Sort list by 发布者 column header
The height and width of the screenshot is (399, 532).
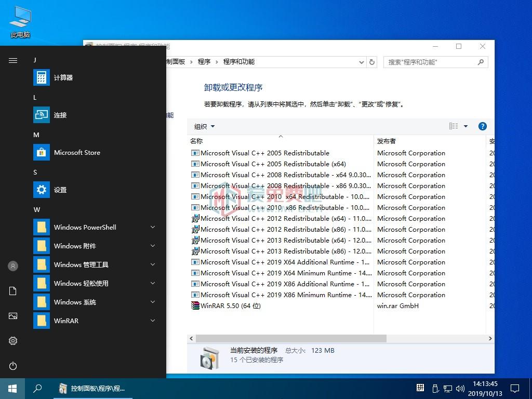(x=387, y=141)
